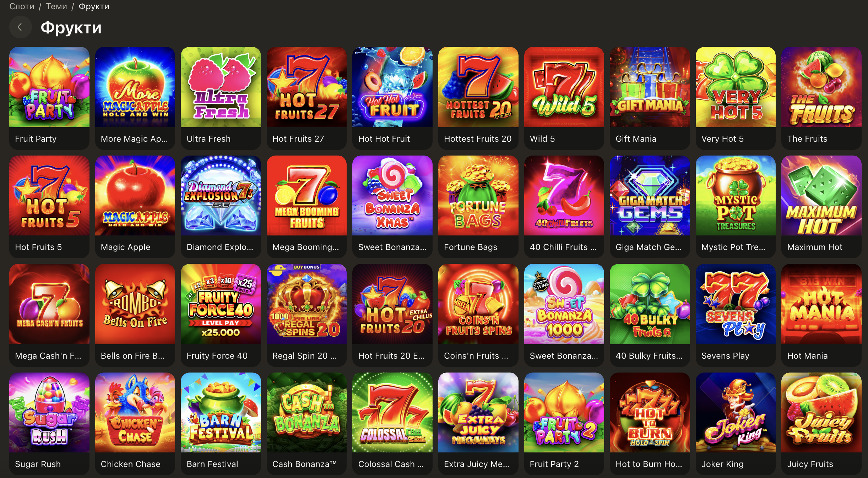Viewport: 868px width, 478px height.
Task: Go to the Теми breadcrumb
Action: pos(56,6)
